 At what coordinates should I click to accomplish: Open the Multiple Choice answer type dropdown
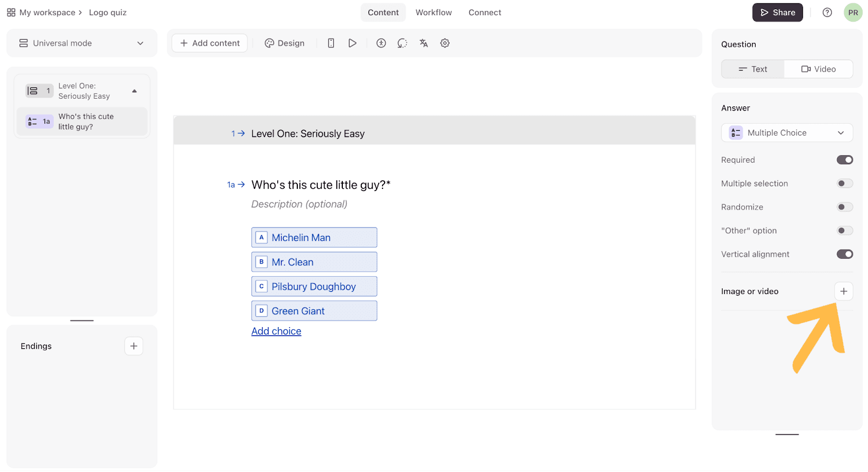pyautogui.click(x=787, y=133)
